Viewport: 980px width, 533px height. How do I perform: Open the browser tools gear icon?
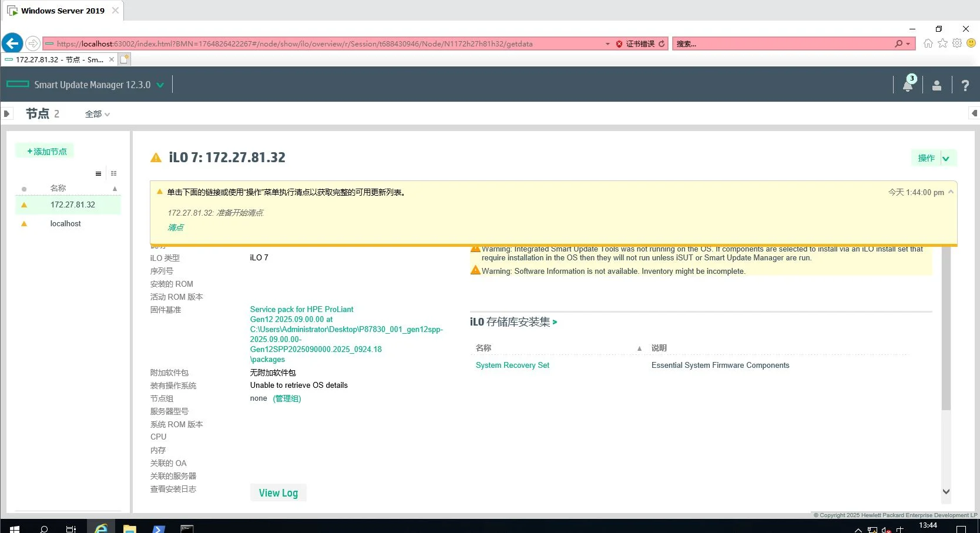coord(957,43)
